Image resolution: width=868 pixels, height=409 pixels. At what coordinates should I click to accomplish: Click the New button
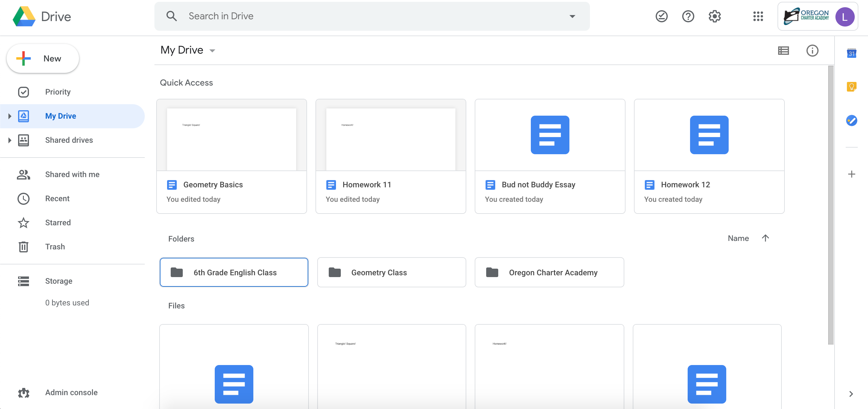[x=43, y=58]
